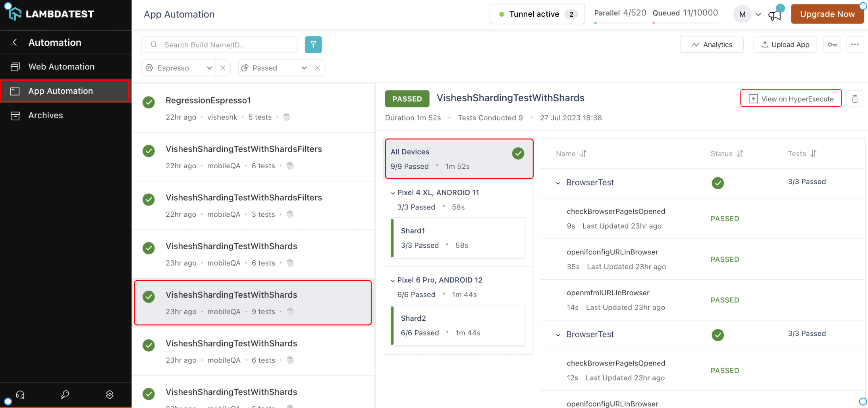This screenshot has height=408, width=868.
Task: Click View on HyperExecute button
Action: coord(791,99)
